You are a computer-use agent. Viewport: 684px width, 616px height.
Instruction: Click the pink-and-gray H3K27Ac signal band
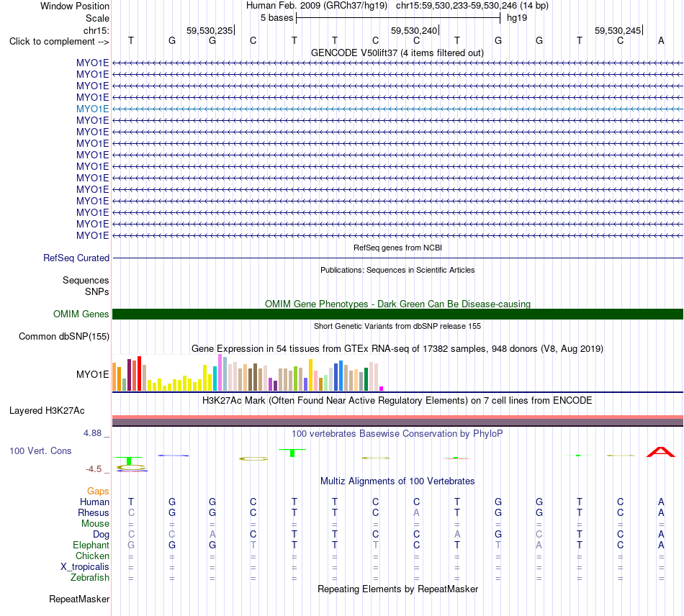click(x=397, y=421)
